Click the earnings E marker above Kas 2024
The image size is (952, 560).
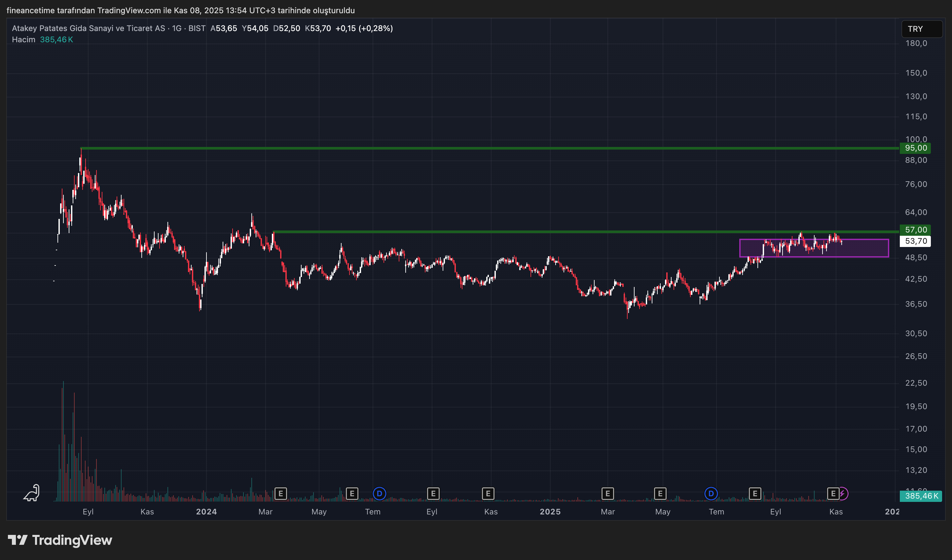point(488,494)
